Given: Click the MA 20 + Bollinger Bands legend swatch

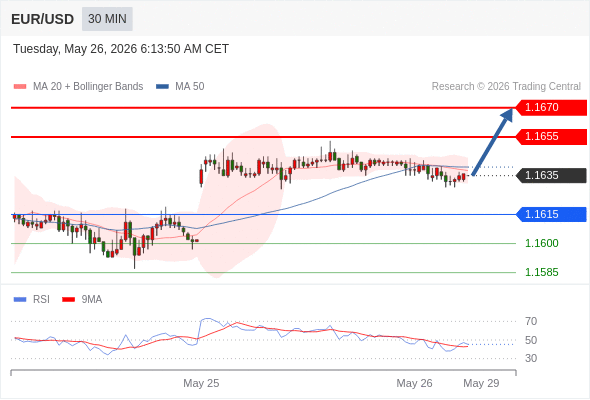Looking at the screenshot, I should [x=20, y=87].
